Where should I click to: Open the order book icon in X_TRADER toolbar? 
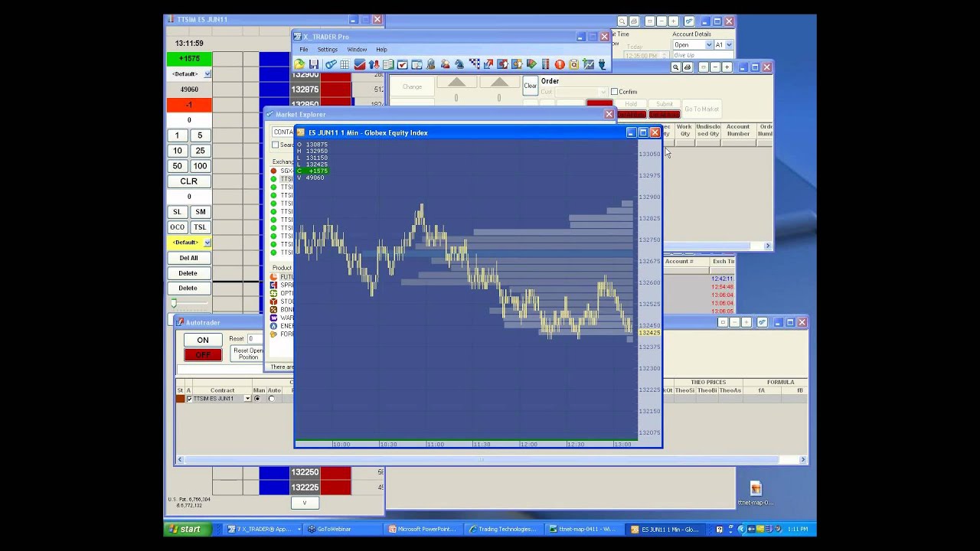coord(388,64)
